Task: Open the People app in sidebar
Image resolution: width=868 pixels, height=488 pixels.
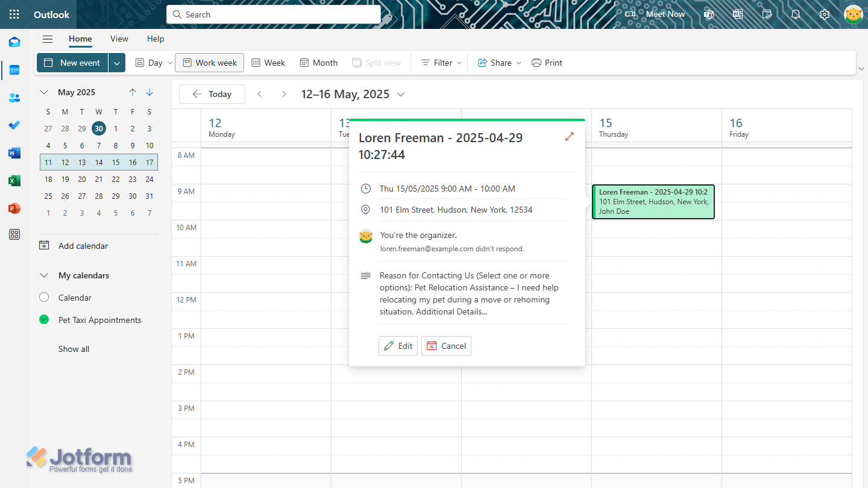Action: 14,98
